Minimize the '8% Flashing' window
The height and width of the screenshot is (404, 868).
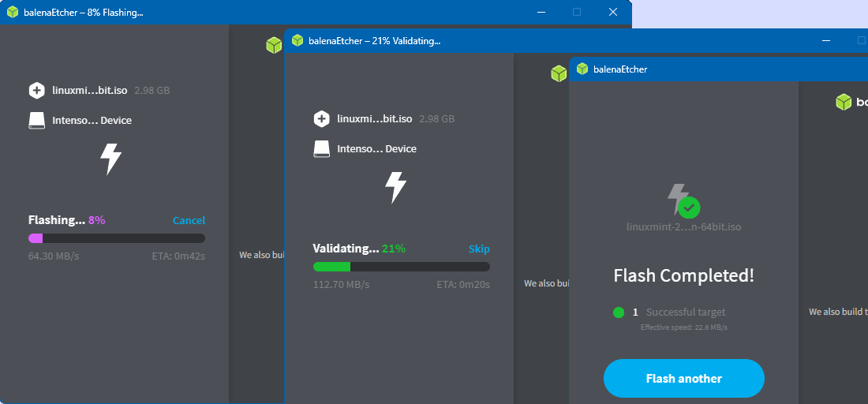click(x=541, y=13)
